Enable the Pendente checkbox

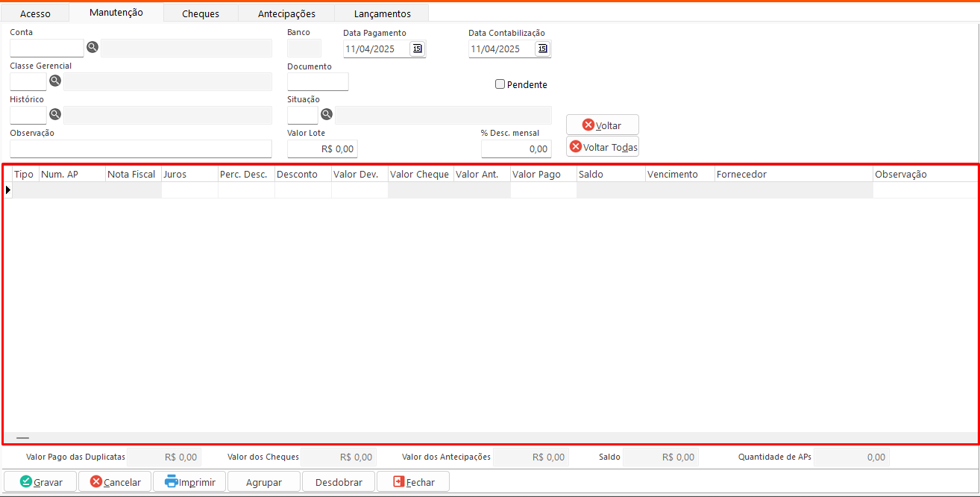tap(500, 84)
